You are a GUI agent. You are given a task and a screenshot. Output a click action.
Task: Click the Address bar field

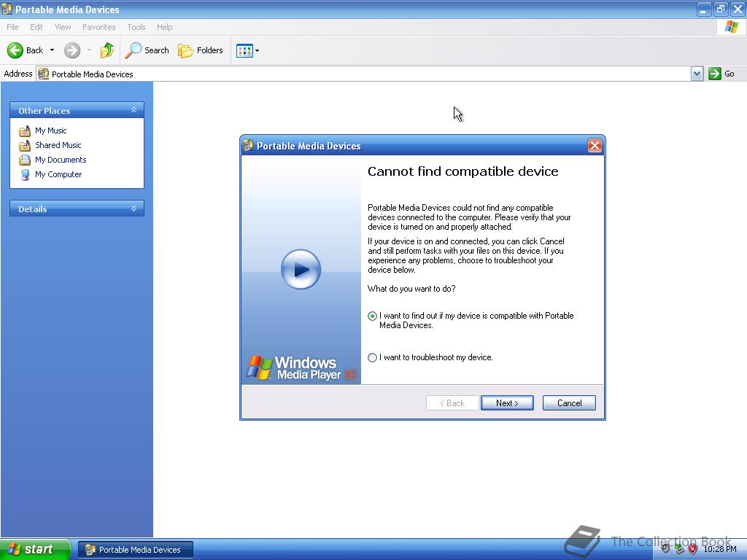click(x=363, y=74)
